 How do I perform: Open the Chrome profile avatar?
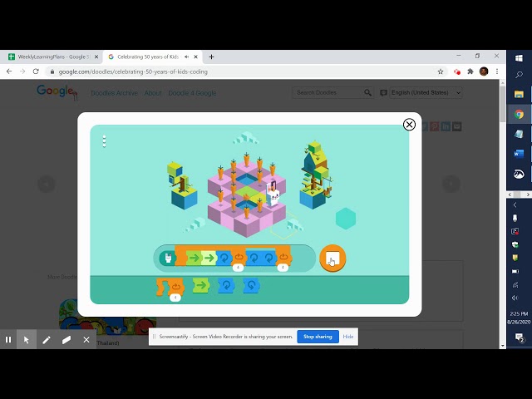[484, 71]
